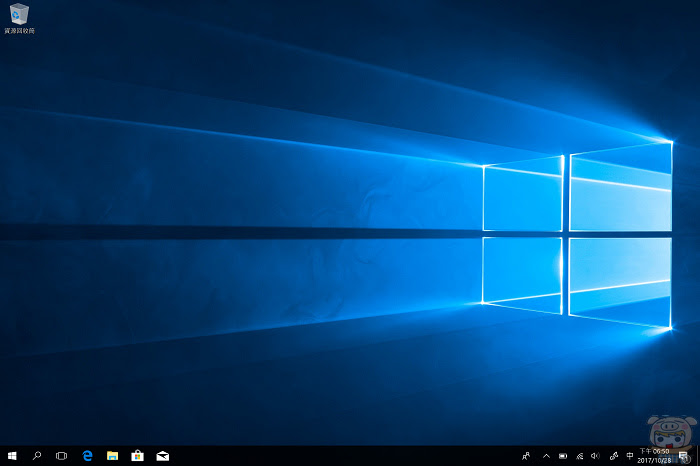The image size is (700, 466).
Task: Show battery status in system tray
Action: click(x=563, y=456)
